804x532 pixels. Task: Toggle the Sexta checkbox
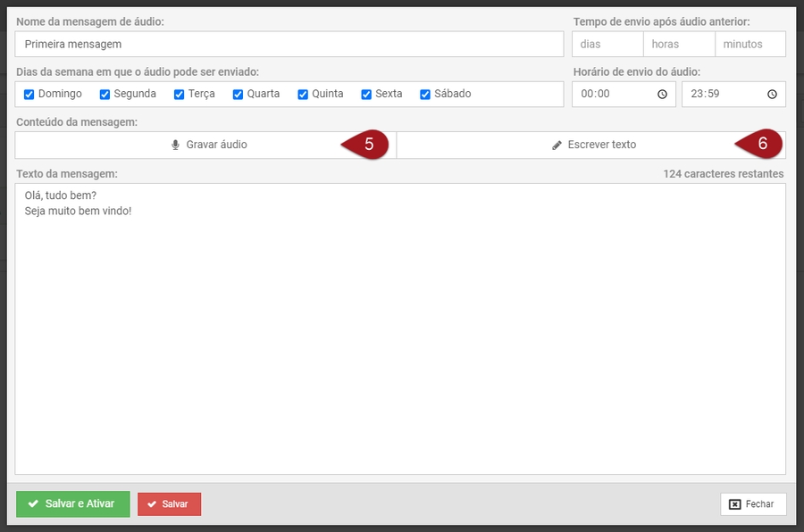click(366, 95)
